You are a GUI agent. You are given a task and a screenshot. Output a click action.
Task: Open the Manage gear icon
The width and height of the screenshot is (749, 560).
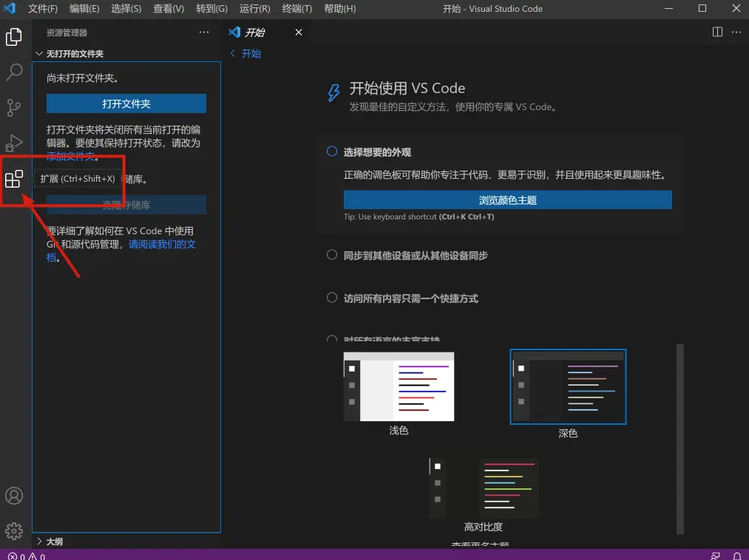[14, 531]
